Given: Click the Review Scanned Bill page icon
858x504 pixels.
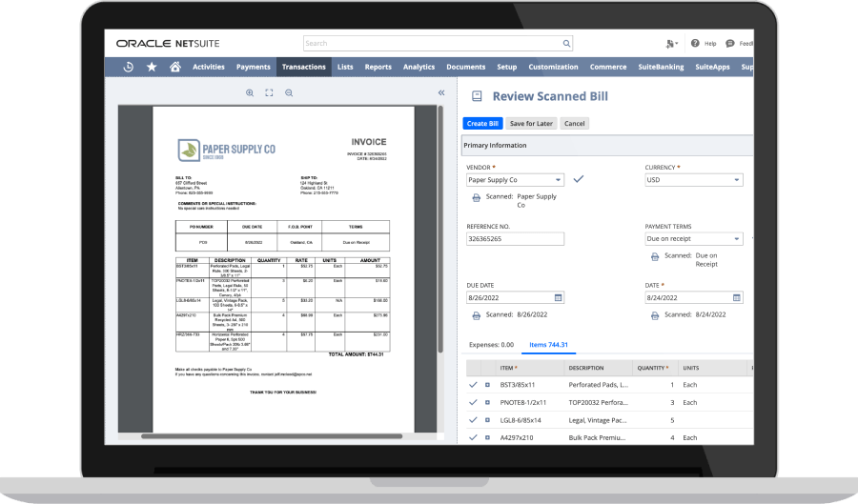Looking at the screenshot, I should tap(477, 96).
